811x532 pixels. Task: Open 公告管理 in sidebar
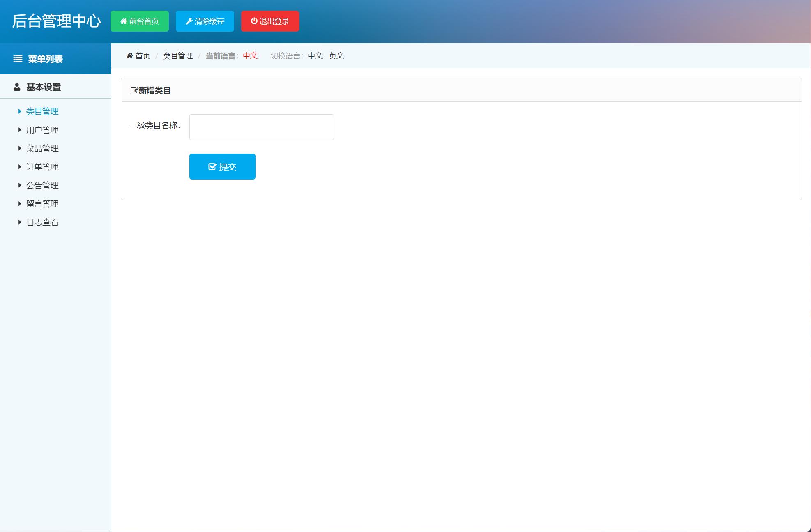[x=42, y=185]
